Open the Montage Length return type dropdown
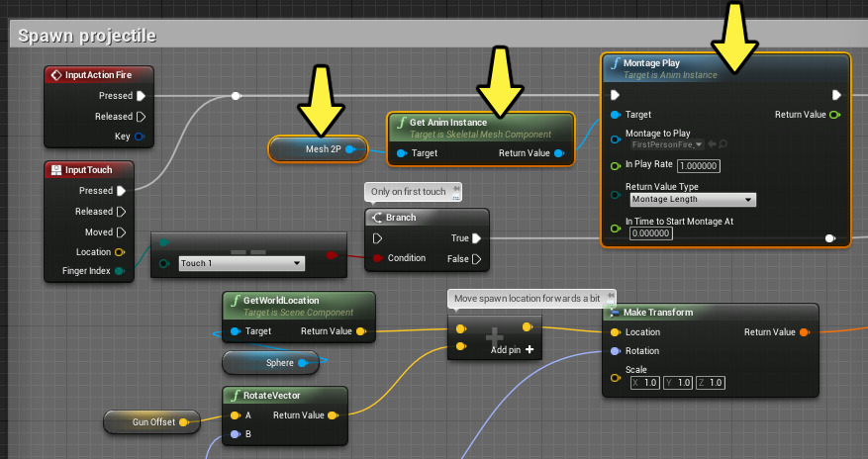 692,200
